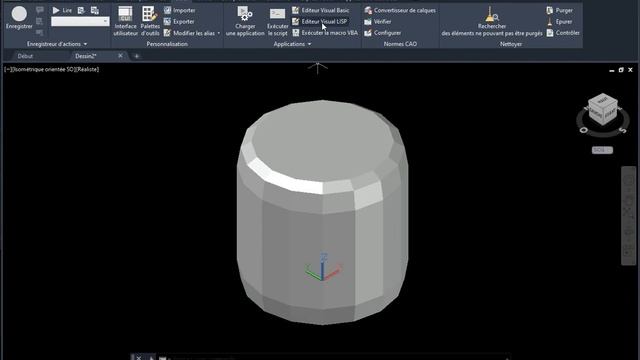
Task: Click the Purger tool
Action: pyautogui.click(x=560, y=10)
